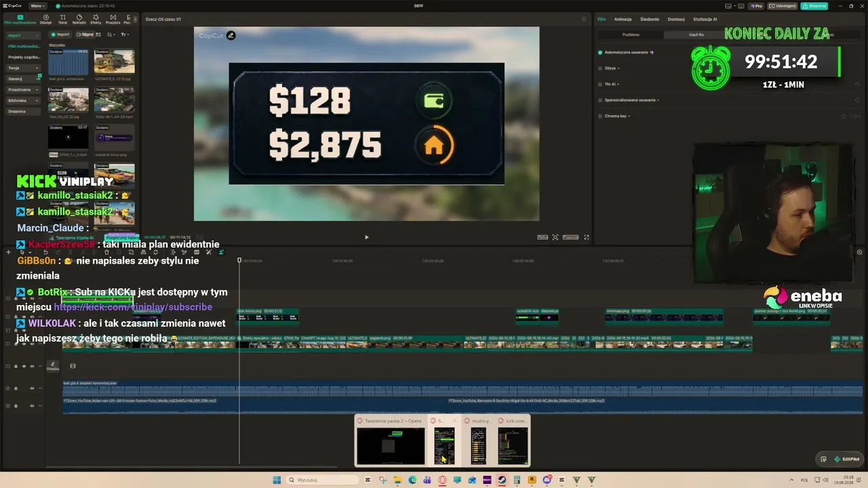
Task: Click the Opera icon in the taskbar
Action: [442, 480]
